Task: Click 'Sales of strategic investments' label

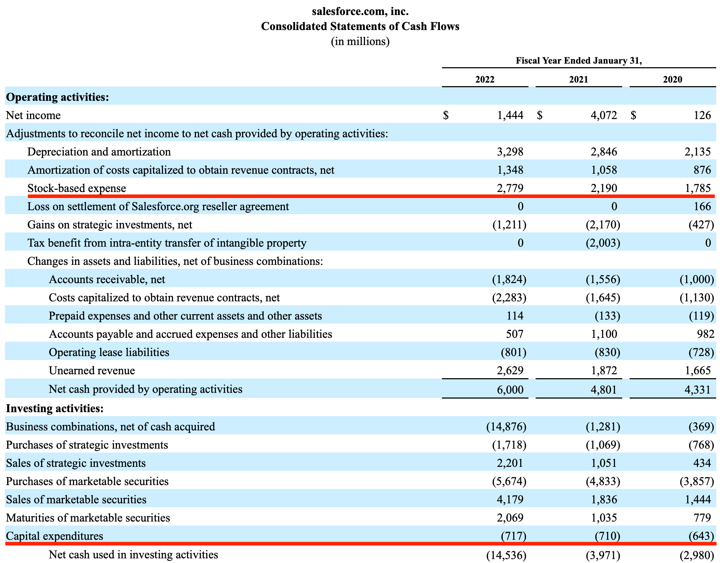Action: pos(76,463)
